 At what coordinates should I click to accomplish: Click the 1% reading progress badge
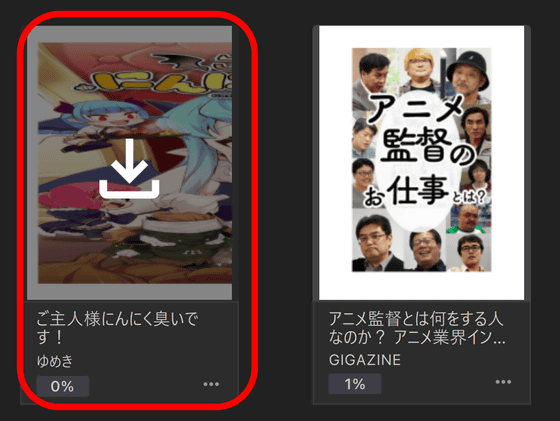pos(355,384)
